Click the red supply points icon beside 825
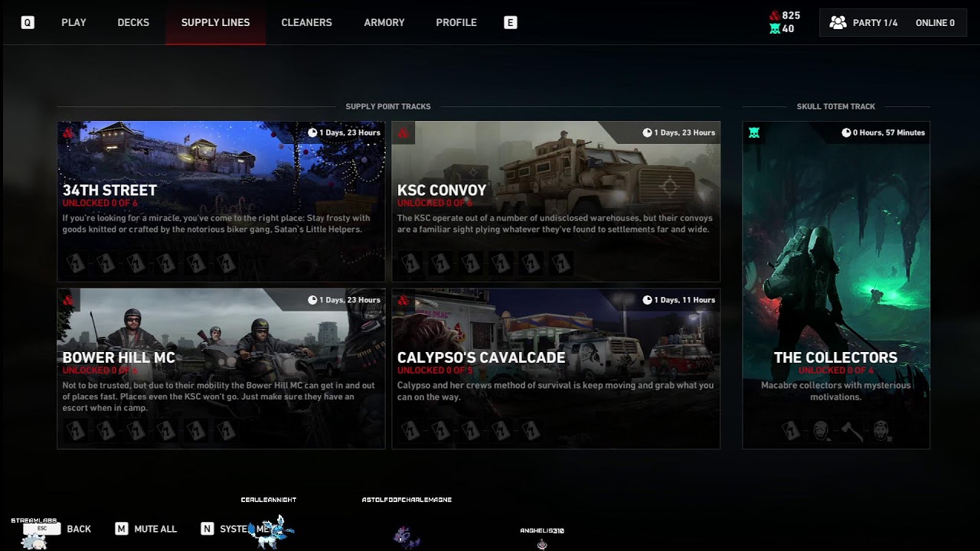Screen dimensions: 980x551 [x=774, y=15]
